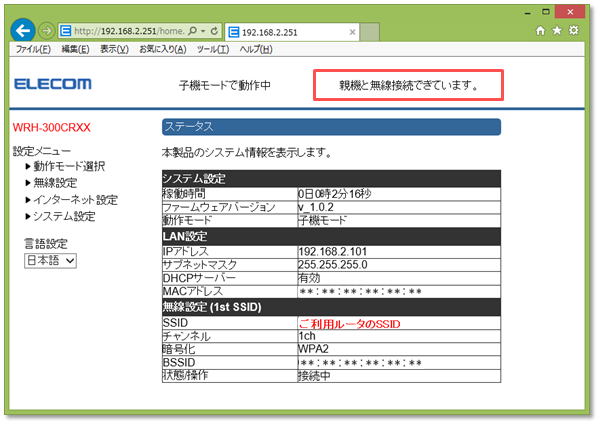Open the Tools gear icon
Screen dimensions: 600x425
click(x=574, y=30)
